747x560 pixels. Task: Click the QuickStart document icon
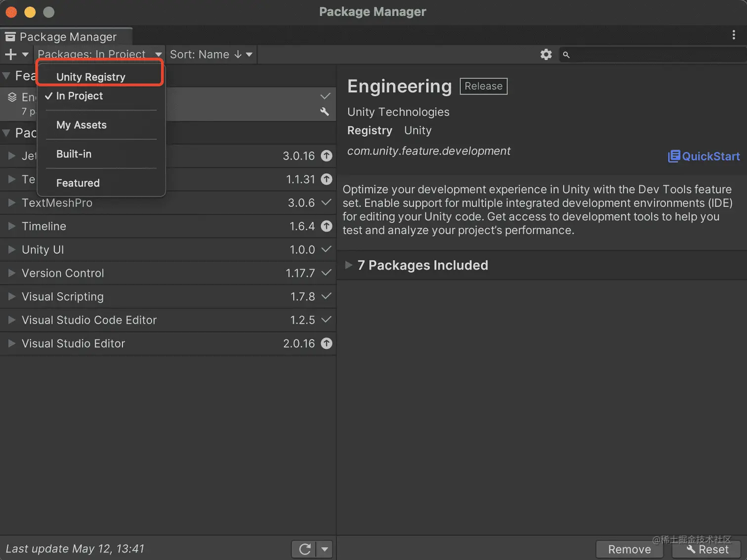pyautogui.click(x=674, y=157)
